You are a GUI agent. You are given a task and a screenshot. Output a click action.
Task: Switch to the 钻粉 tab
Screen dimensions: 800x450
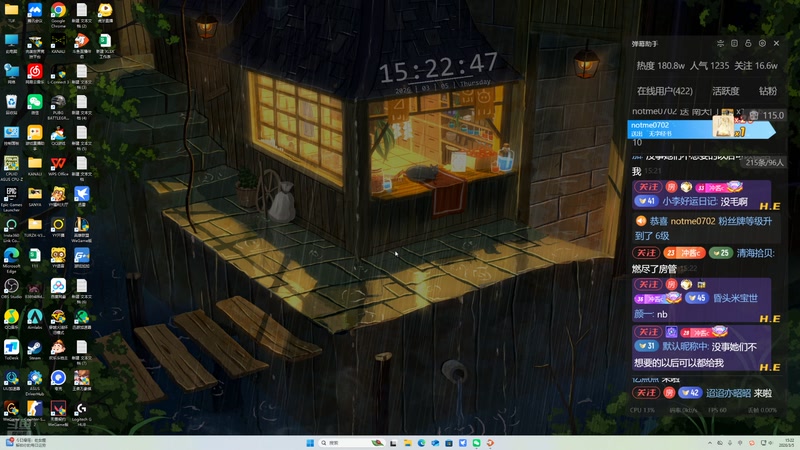click(768, 91)
